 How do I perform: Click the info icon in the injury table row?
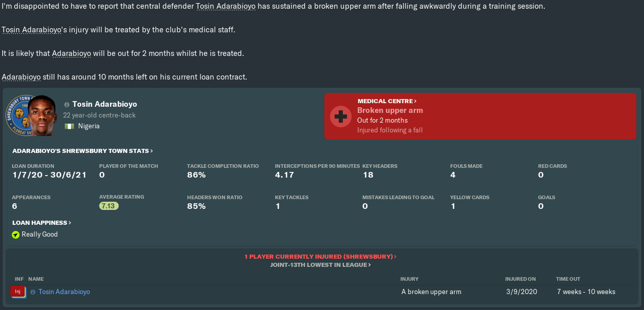(x=33, y=292)
